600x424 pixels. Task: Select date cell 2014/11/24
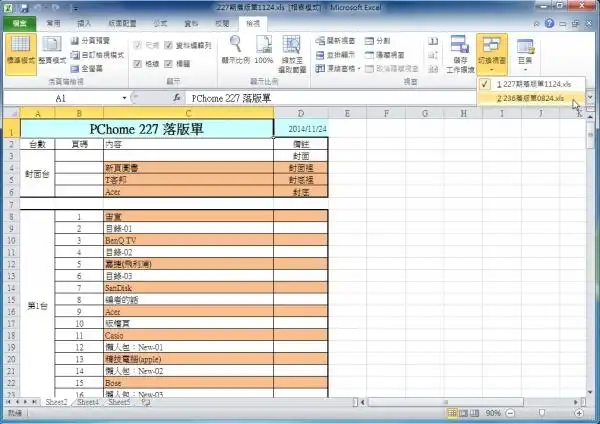(x=301, y=129)
